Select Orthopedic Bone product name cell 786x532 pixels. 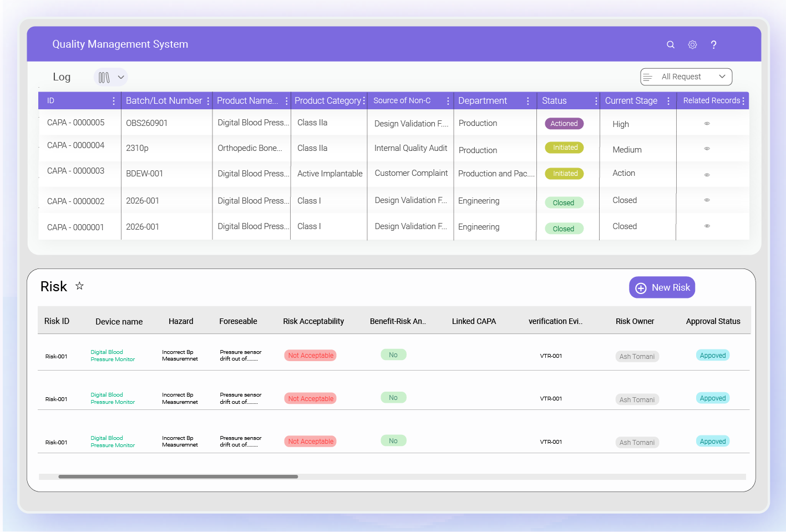[x=250, y=148]
